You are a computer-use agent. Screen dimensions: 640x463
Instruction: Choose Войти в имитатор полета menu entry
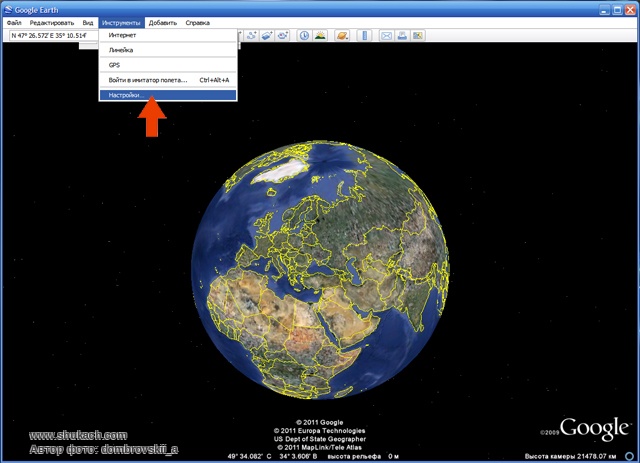168,80
